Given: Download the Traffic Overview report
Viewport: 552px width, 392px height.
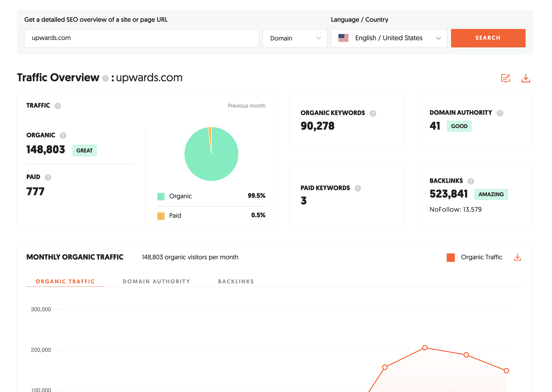Looking at the screenshot, I should point(526,78).
